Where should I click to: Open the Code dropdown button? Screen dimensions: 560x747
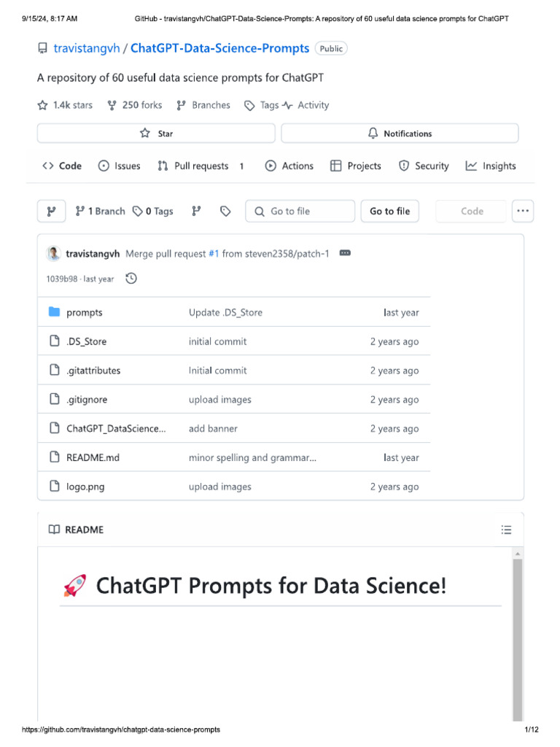471,211
